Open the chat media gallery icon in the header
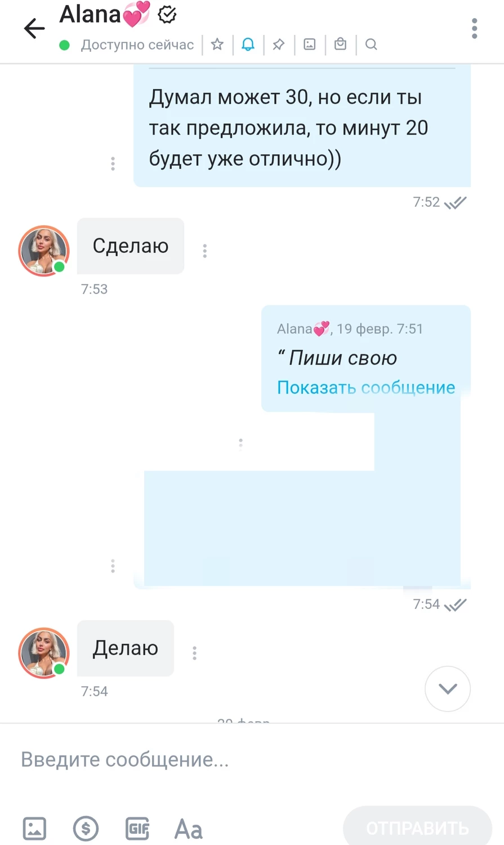This screenshot has height=845, width=504. click(x=309, y=45)
